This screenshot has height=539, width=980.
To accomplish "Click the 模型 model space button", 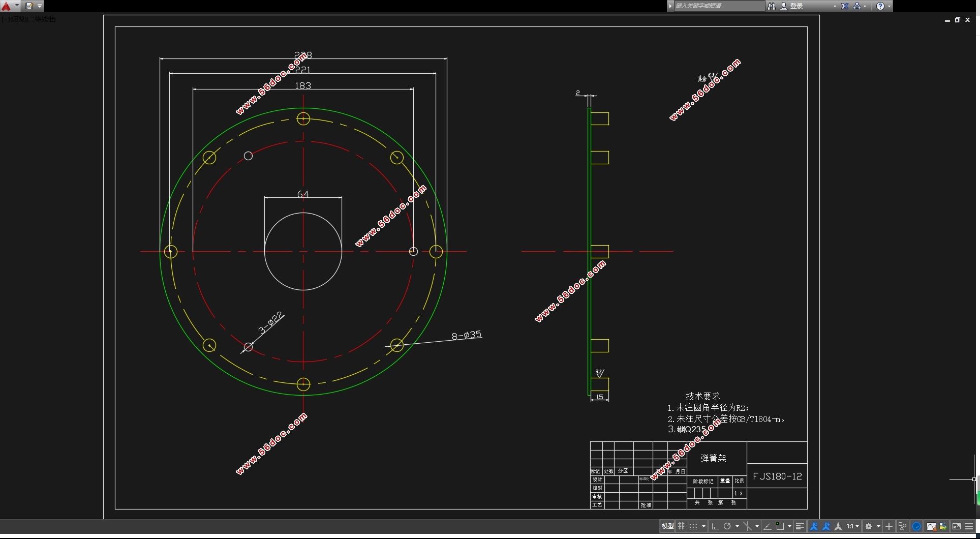I will [x=667, y=526].
